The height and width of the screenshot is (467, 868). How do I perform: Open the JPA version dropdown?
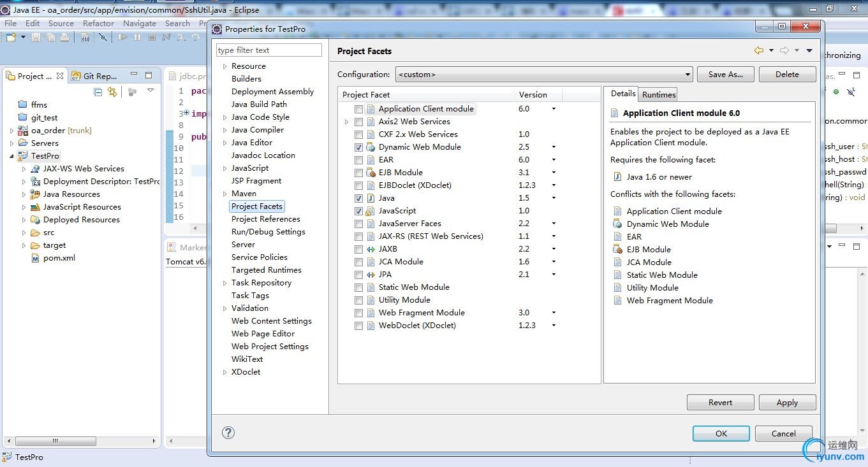pos(554,275)
